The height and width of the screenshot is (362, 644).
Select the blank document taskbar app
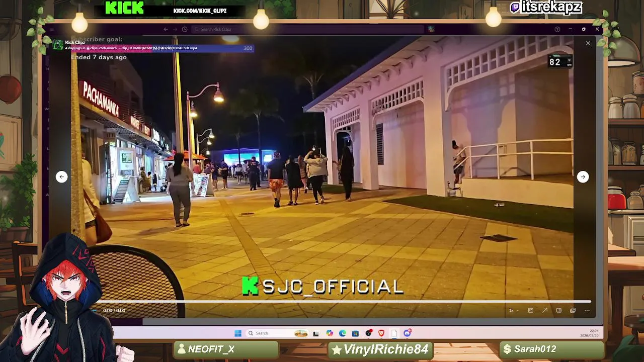coord(394,333)
